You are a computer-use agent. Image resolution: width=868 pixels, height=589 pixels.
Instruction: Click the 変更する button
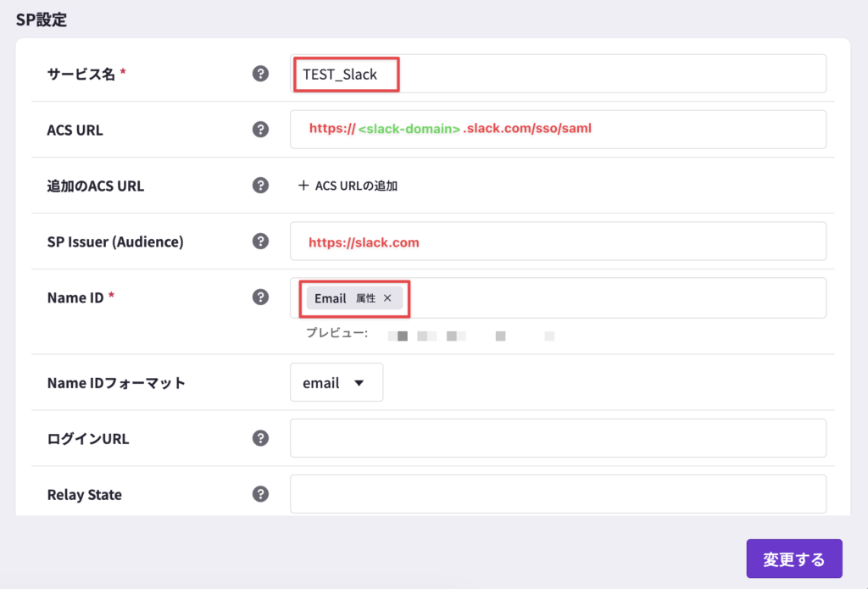[793, 559]
